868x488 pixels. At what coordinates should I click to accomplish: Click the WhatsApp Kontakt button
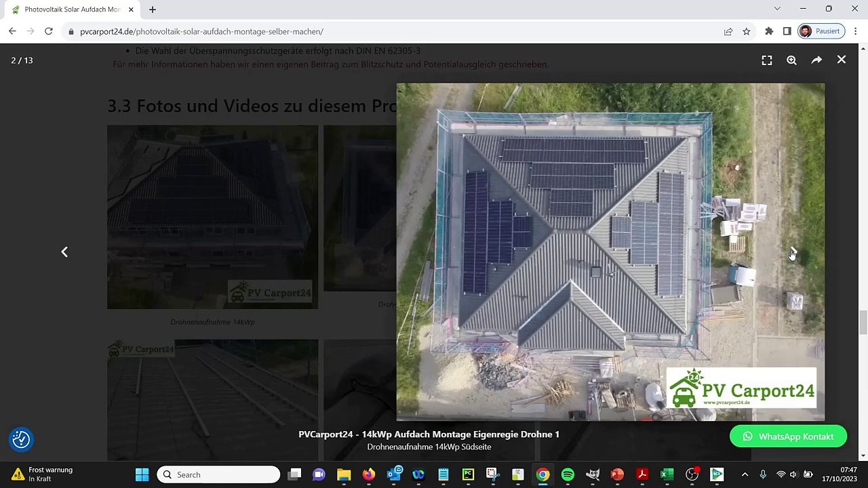[788, 436]
